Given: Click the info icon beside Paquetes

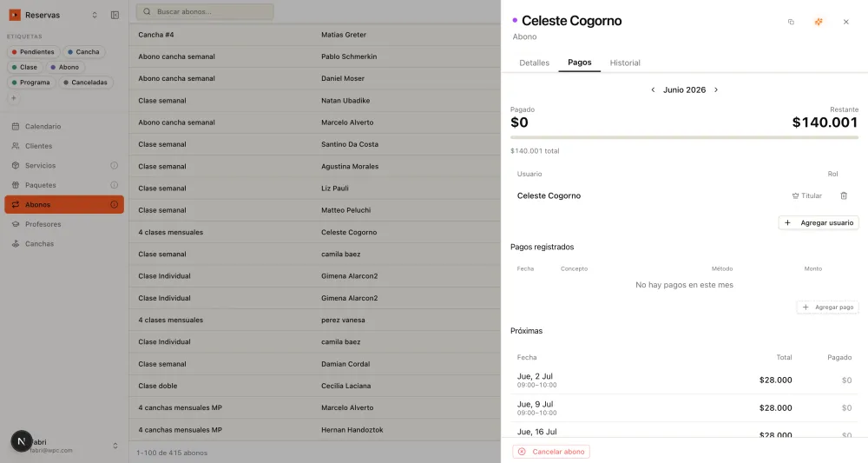Looking at the screenshot, I should pyautogui.click(x=114, y=185).
